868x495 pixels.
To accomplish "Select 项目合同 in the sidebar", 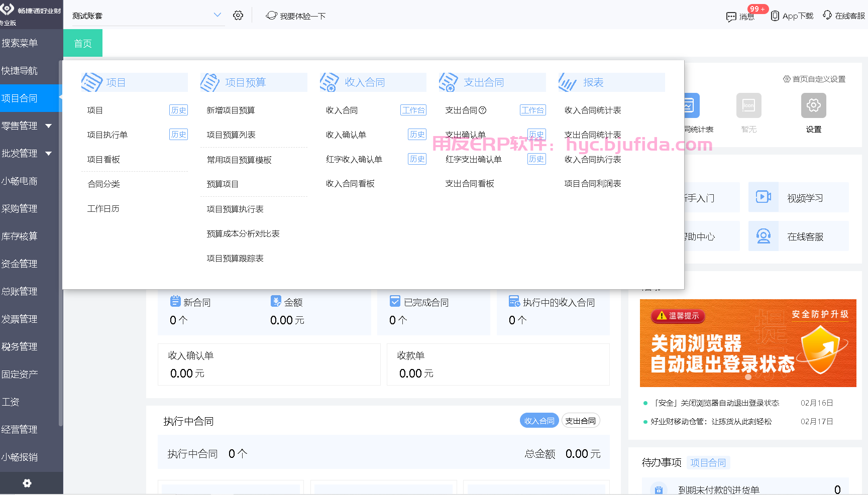I will pos(30,98).
